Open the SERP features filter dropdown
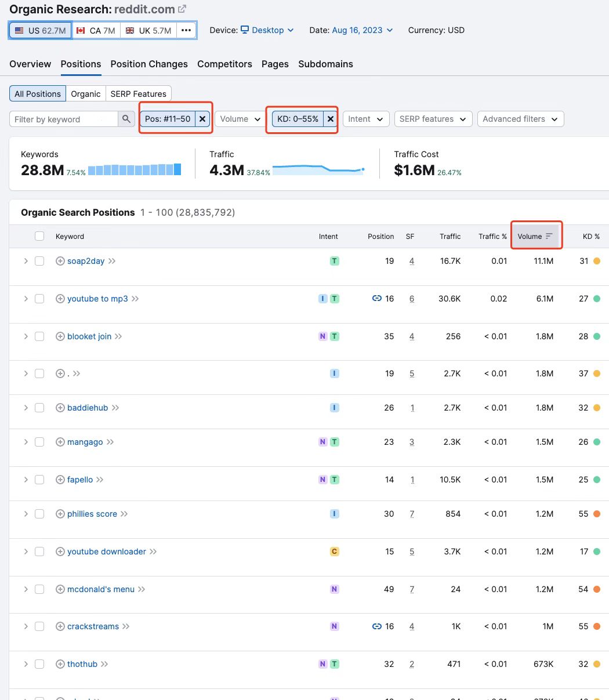 click(433, 119)
